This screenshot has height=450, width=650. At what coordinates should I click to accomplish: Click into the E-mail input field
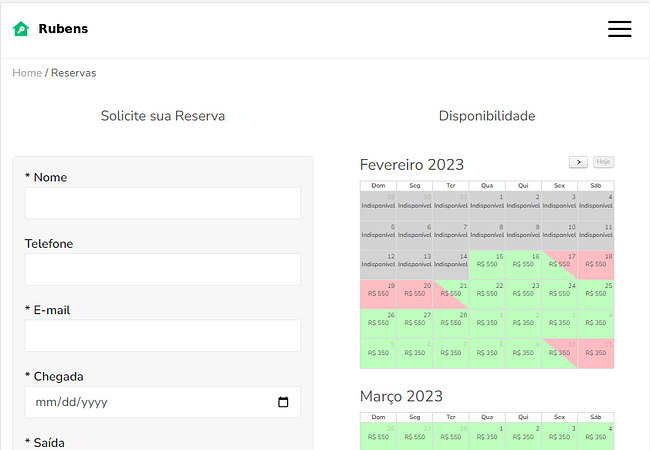(x=163, y=336)
